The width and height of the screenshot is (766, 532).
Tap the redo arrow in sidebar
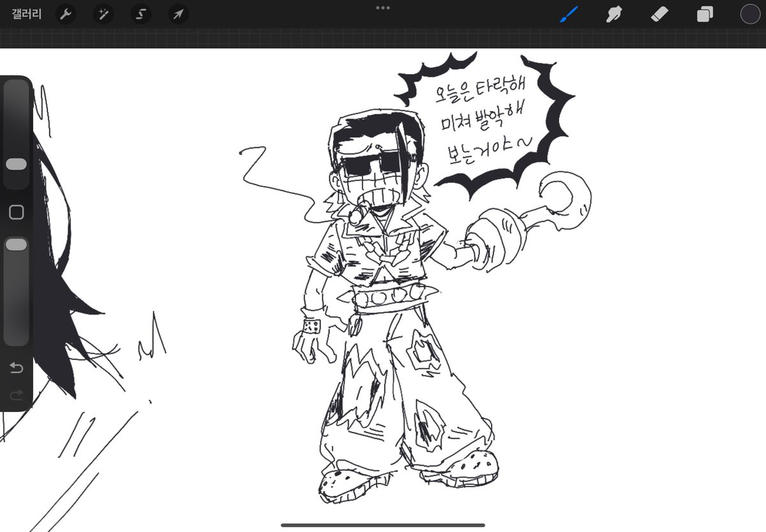coord(16,395)
